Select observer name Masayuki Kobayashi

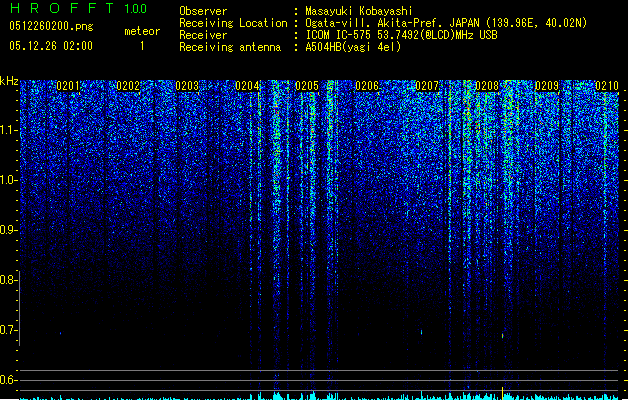[x=359, y=11]
